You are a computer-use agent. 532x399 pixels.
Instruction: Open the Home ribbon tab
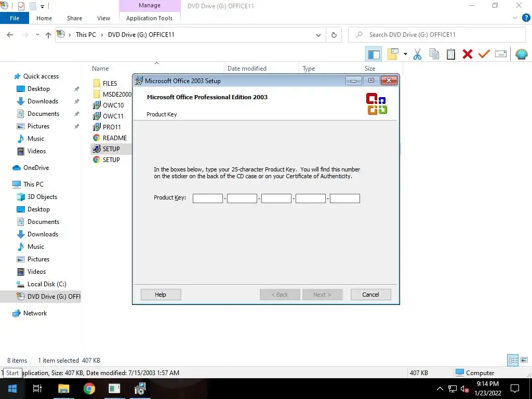(x=44, y=18)
